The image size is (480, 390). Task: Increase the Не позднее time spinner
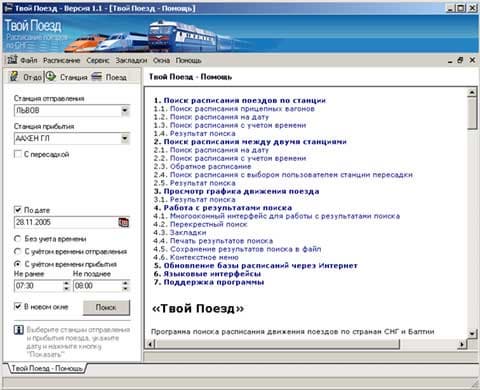point(125,283)
